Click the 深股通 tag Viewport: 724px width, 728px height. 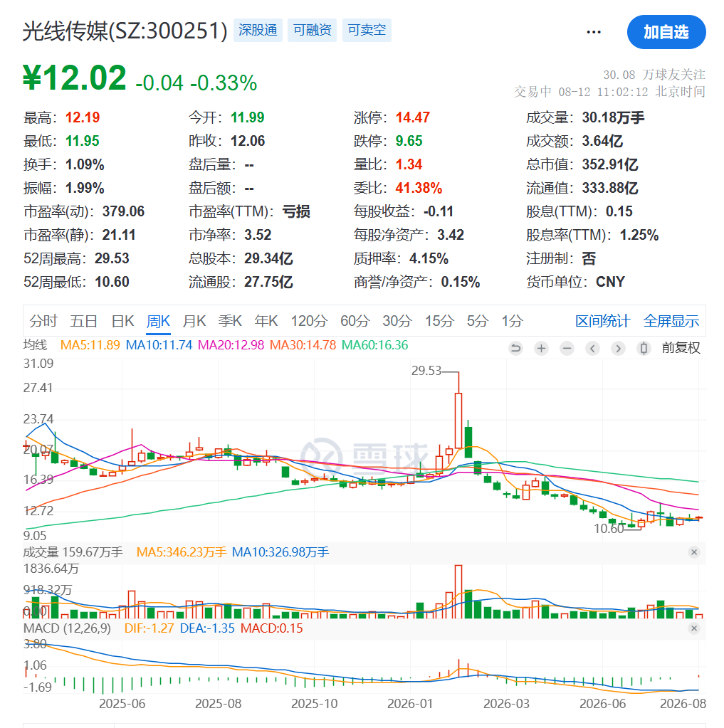[x=258, y=30]
